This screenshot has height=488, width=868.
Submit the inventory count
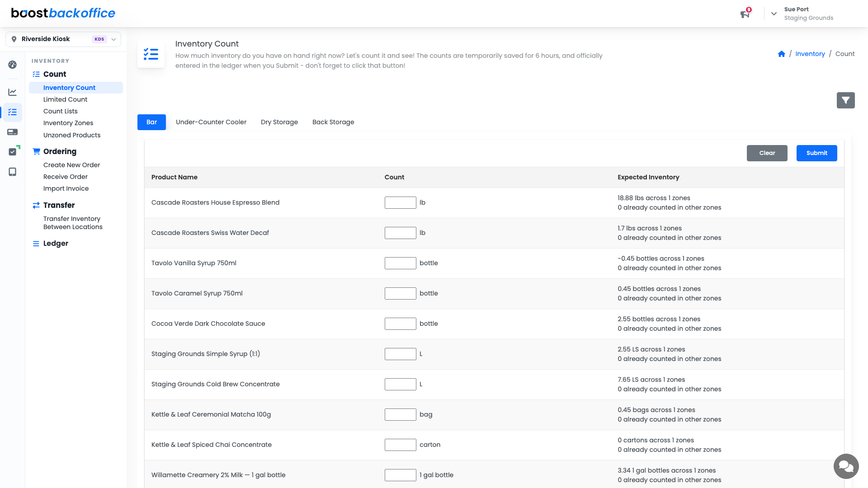tap(816, 153)
